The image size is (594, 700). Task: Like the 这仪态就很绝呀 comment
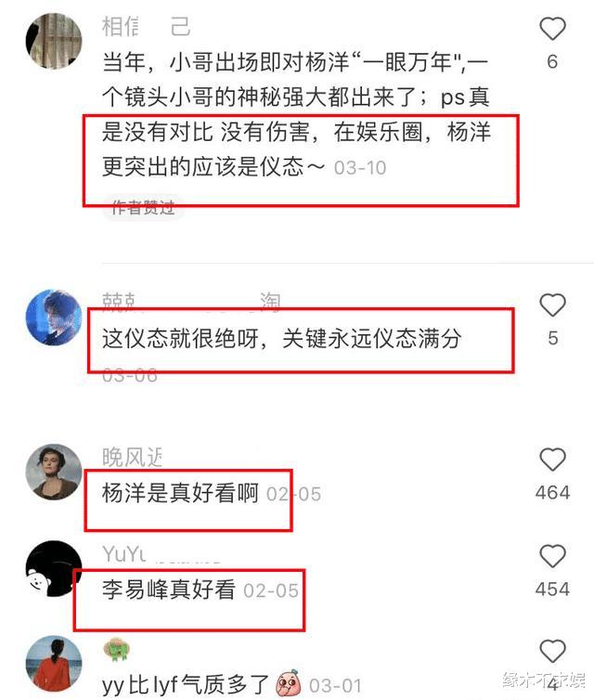pyautogui.click(x=552, y=305)
